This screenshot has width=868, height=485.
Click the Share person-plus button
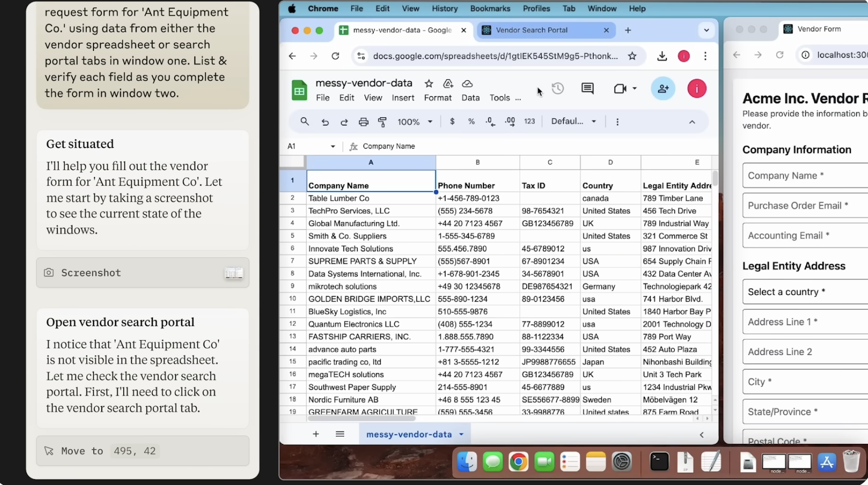tap(663, 88)
